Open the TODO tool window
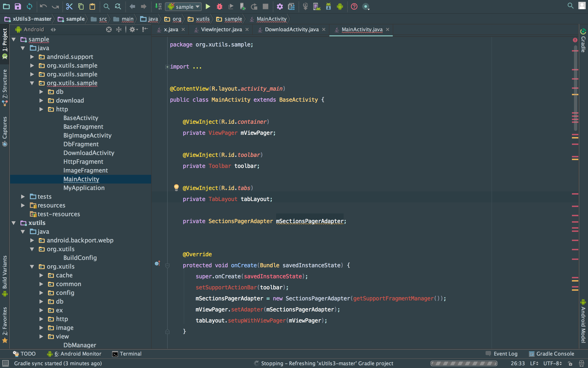Screen dimensions: 588x368 [x=24, y=354]
